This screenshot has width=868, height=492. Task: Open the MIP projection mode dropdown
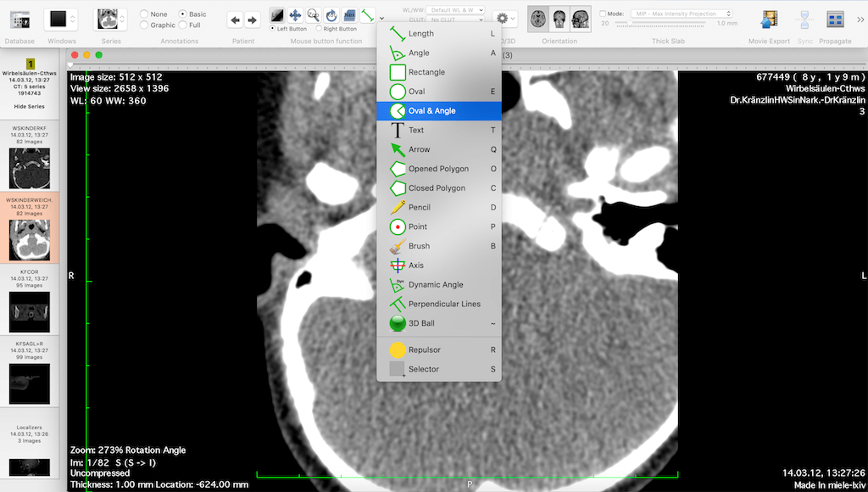(x=681, y=14)
